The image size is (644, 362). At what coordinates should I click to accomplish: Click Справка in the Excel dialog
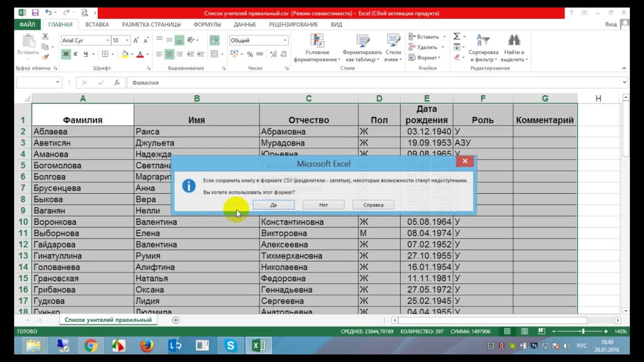373,205
